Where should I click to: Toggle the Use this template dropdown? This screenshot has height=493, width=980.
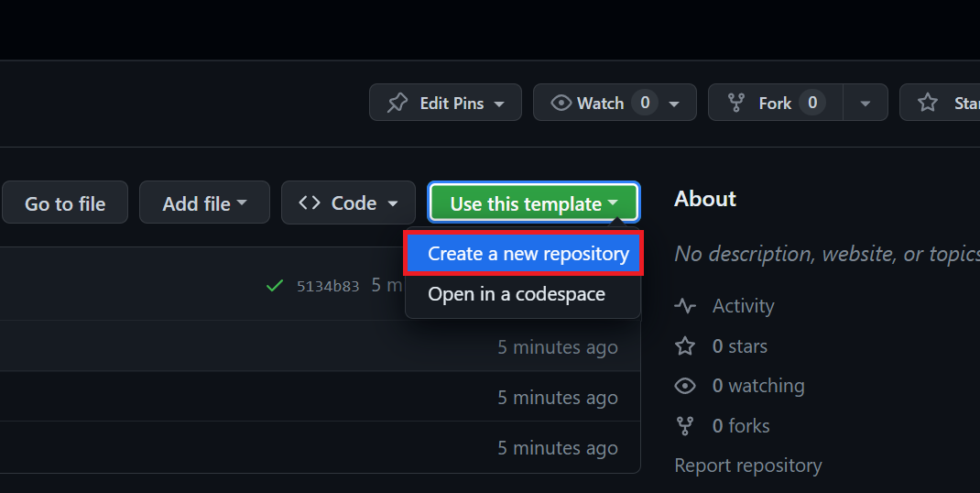point(534,203)
